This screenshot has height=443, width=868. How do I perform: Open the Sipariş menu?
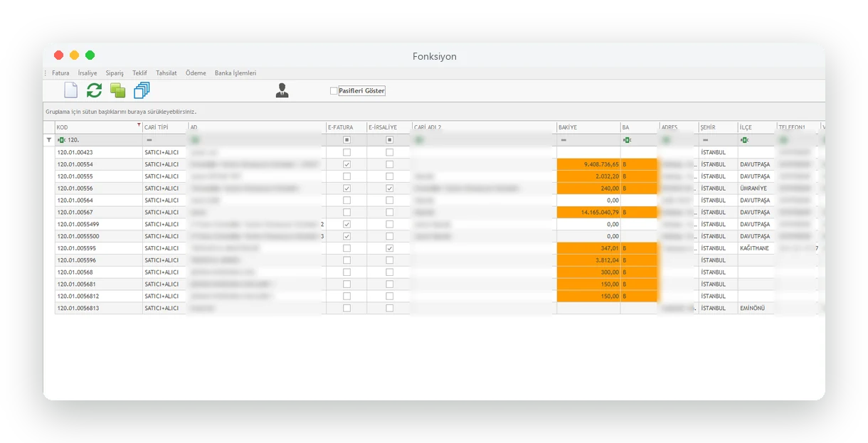(115, 73)
